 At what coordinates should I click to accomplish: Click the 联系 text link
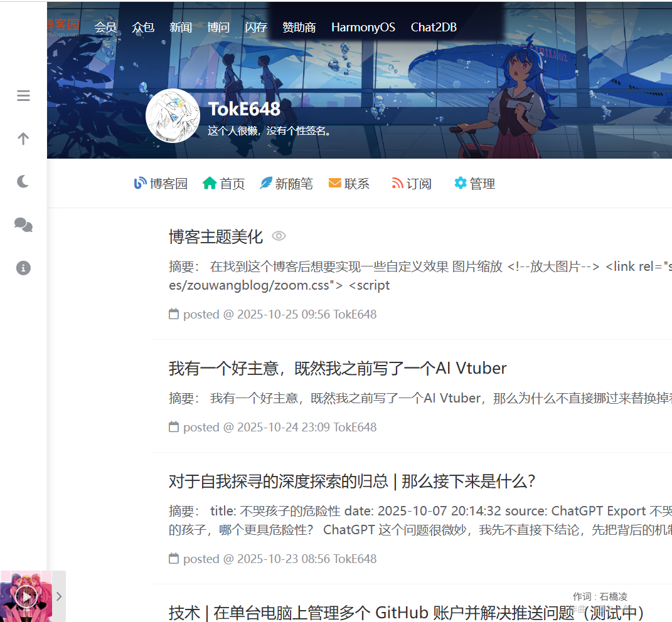click(356, 184)
